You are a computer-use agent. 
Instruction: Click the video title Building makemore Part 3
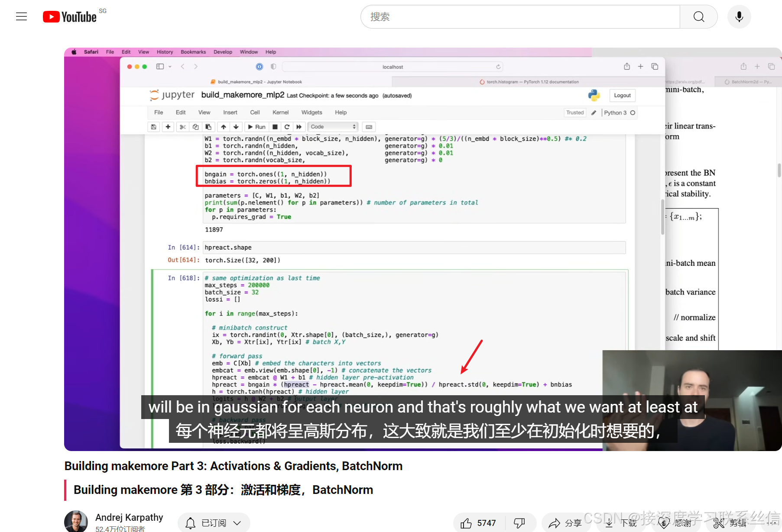pyautogui.click(x=234, y=466)
